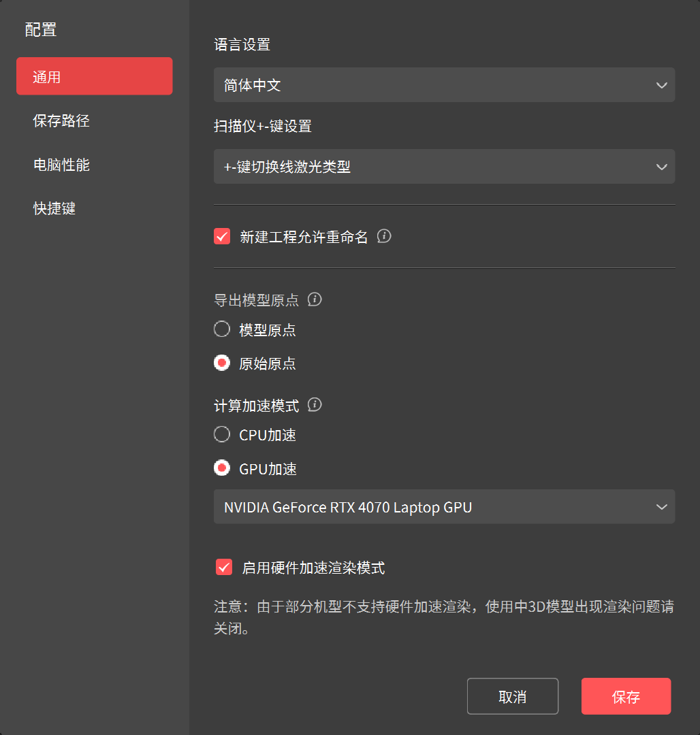700x735 pixels.
Task: Select the 原始原点 radio option
Action: coord(222,363)
